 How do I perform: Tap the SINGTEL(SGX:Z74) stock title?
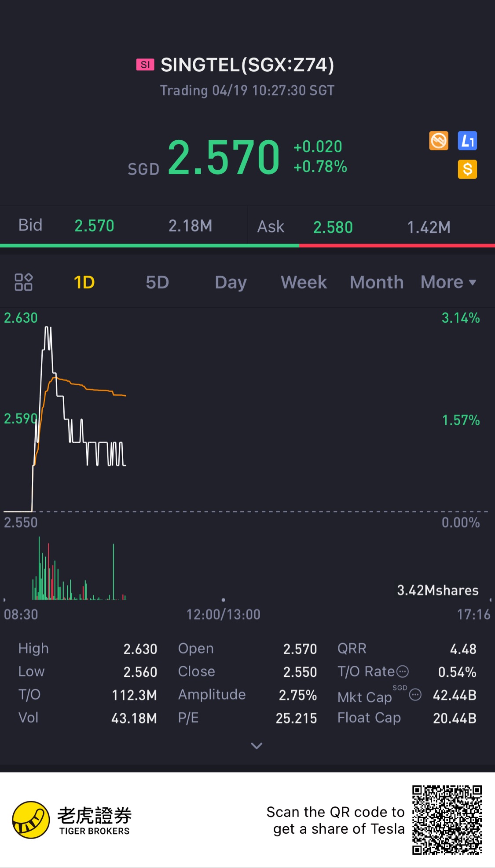click(x=247, y=65)
